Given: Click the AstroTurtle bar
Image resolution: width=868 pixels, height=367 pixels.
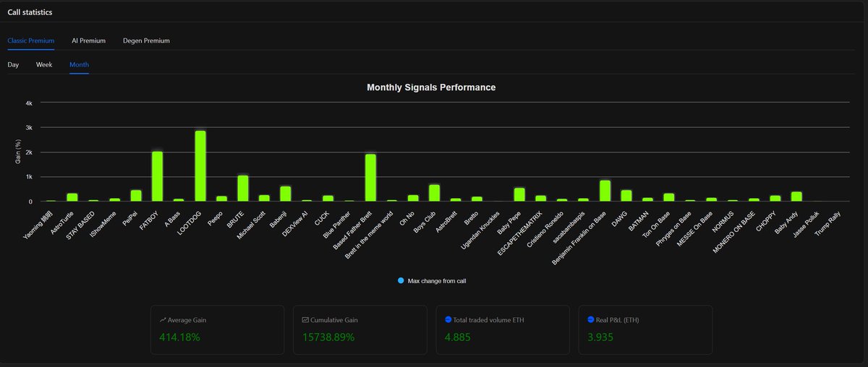Looking at the screenshot, I should click(72, 197).
